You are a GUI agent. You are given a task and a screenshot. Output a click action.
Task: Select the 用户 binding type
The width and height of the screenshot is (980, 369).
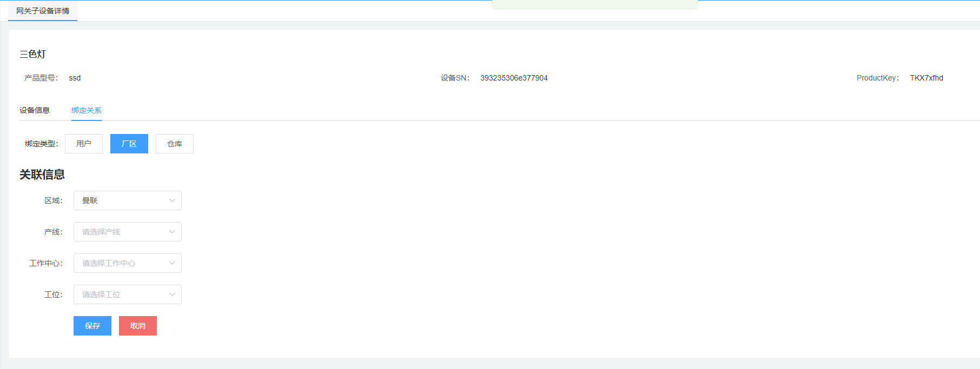point(84,144)
